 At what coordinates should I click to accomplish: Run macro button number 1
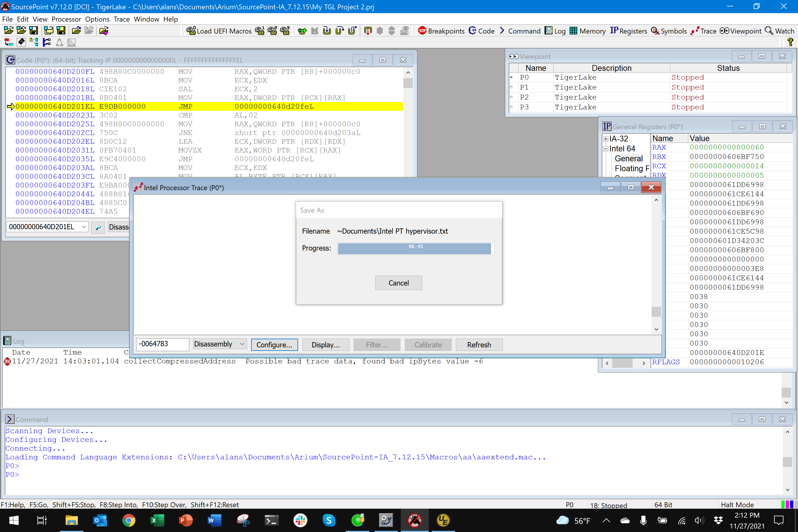point(260,31)
